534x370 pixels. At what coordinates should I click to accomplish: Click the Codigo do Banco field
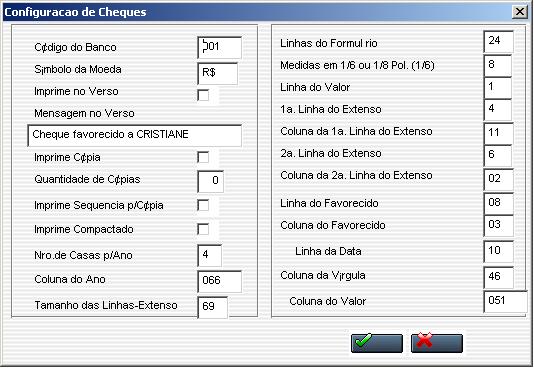(220, 47)
